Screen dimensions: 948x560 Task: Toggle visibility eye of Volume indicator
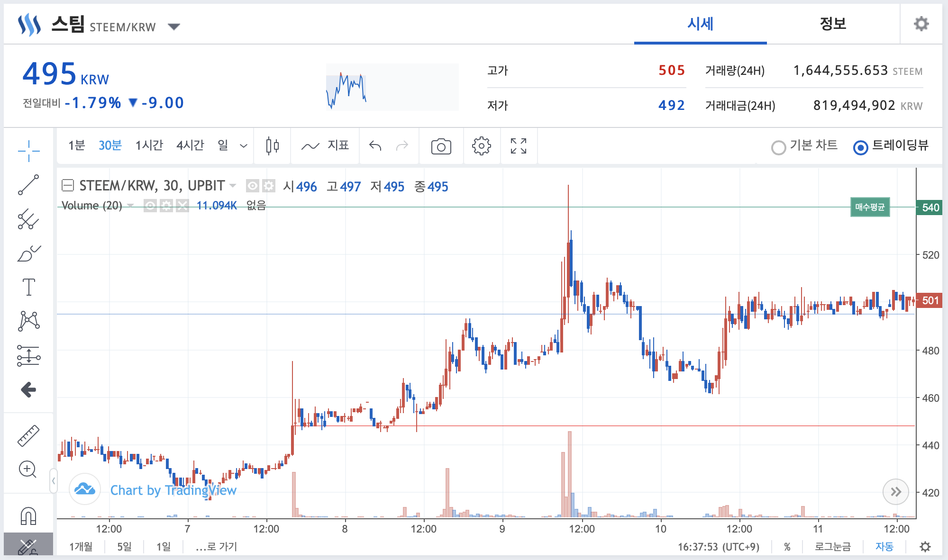[x=150, y=206]
